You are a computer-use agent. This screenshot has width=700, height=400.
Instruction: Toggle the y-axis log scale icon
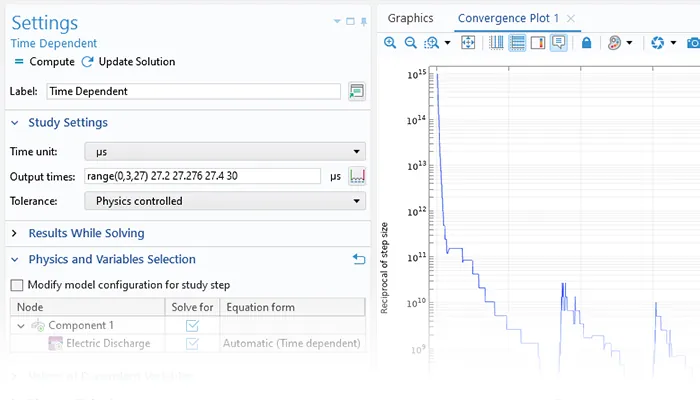[517, 43]
